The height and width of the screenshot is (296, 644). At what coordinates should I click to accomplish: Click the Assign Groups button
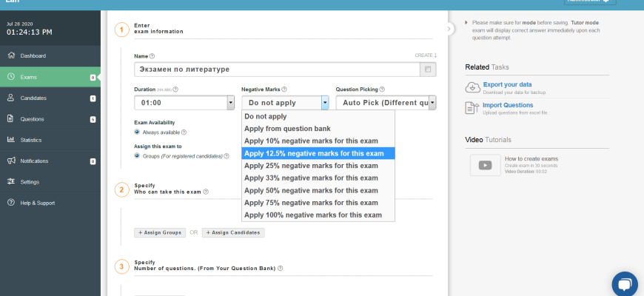159,232
